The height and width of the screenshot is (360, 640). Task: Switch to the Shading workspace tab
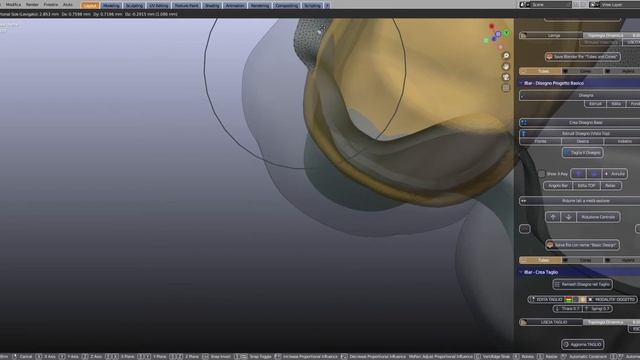coord(212,6)
